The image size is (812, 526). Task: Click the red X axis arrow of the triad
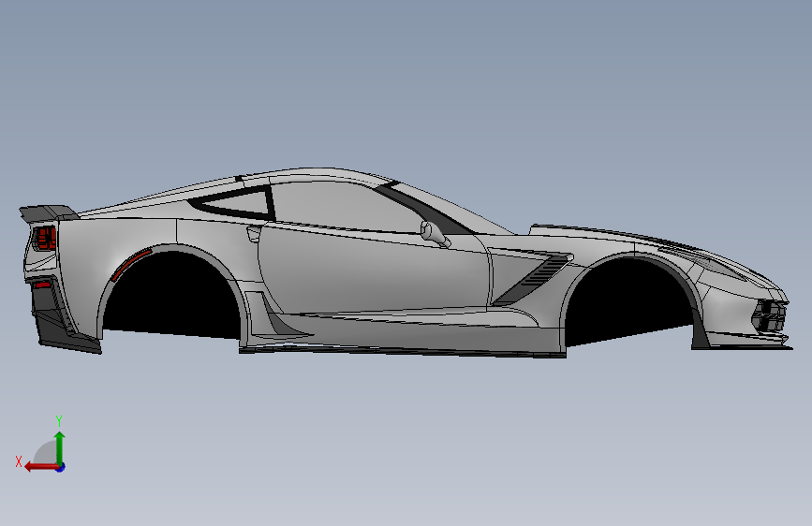click(x=40, y=467)
